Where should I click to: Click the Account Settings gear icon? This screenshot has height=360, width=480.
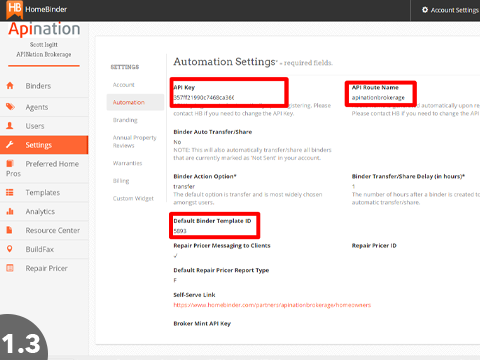click(x=425, y=10)
